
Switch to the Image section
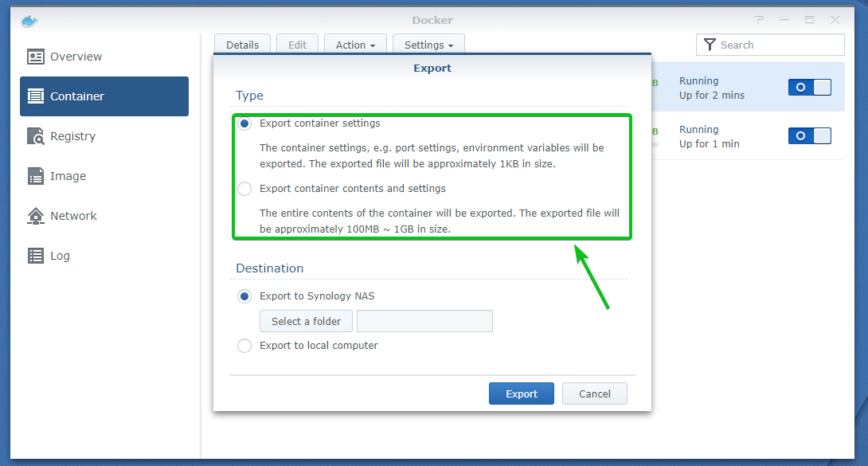[104, 176]
